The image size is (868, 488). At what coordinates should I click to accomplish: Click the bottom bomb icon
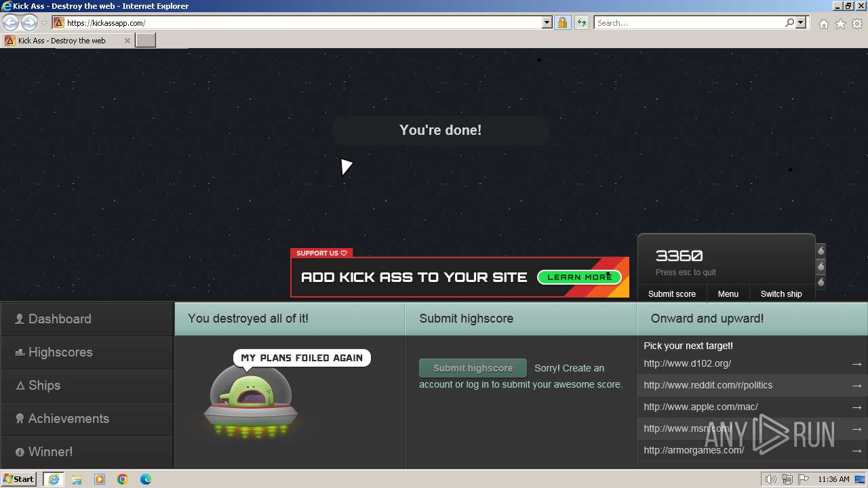tap(821, 282)
